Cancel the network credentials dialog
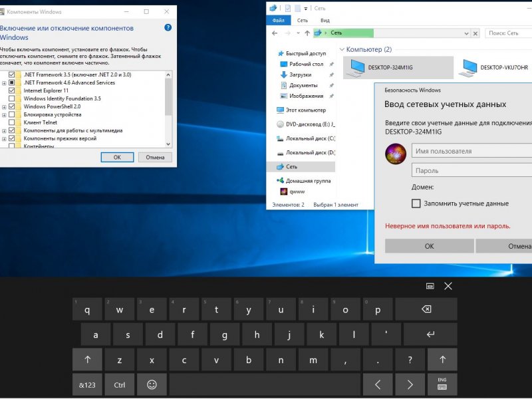Screen dimensions: 532x399 [504, 246]
